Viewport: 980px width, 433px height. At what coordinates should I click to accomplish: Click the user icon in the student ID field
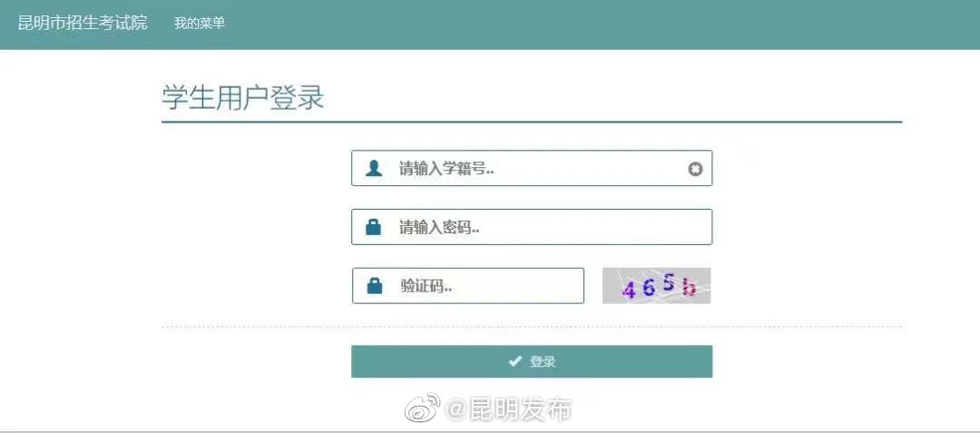pos(374,168)
